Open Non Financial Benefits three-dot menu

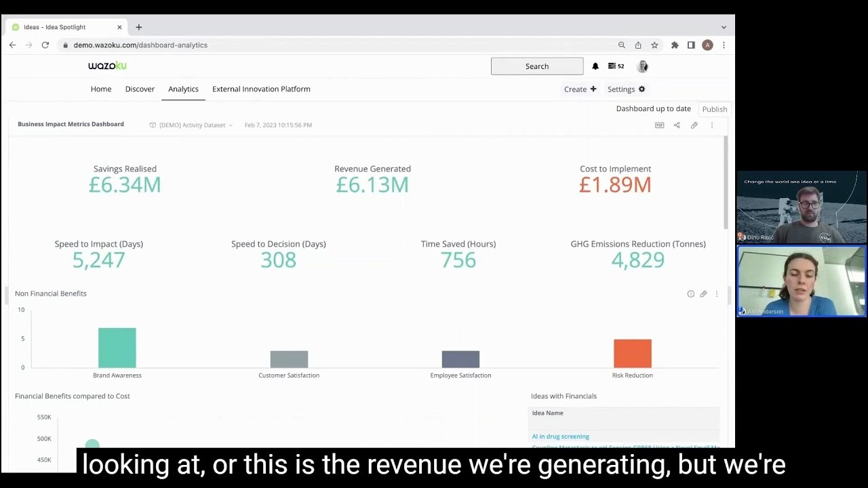pos(716,293)
